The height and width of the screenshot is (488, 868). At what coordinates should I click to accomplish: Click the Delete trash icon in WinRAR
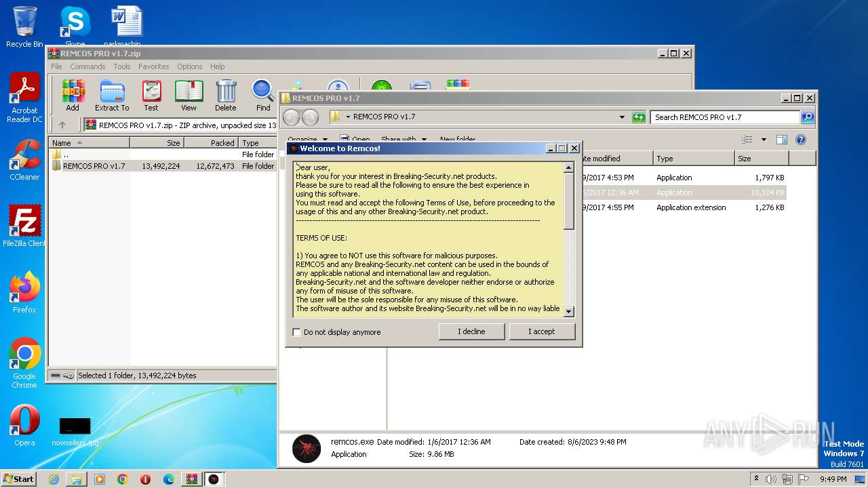pyautogui.click(x=226, y=96)
